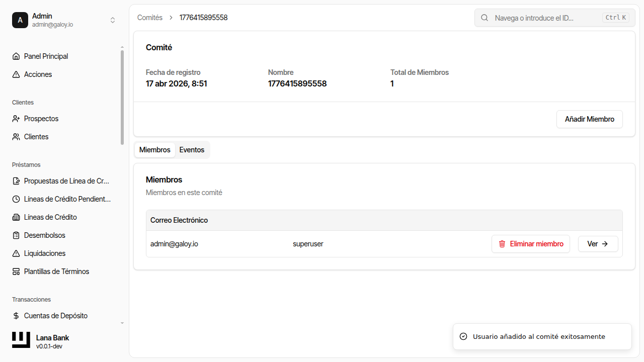Viewport: 644px width, 362px height.
Task: Dismiss the Usuario añadido success toast
Action: (542, 336)
